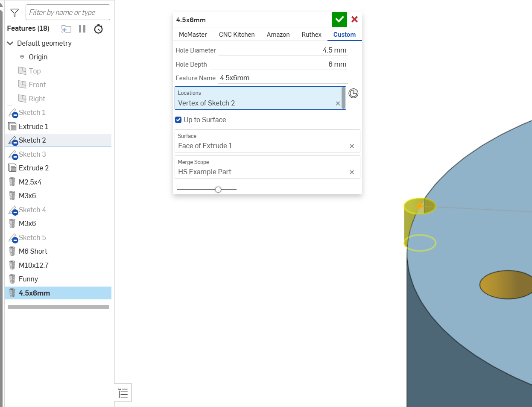Click the Locations list scrollbar
532x407 pixels.
click(x=344, y=98)
